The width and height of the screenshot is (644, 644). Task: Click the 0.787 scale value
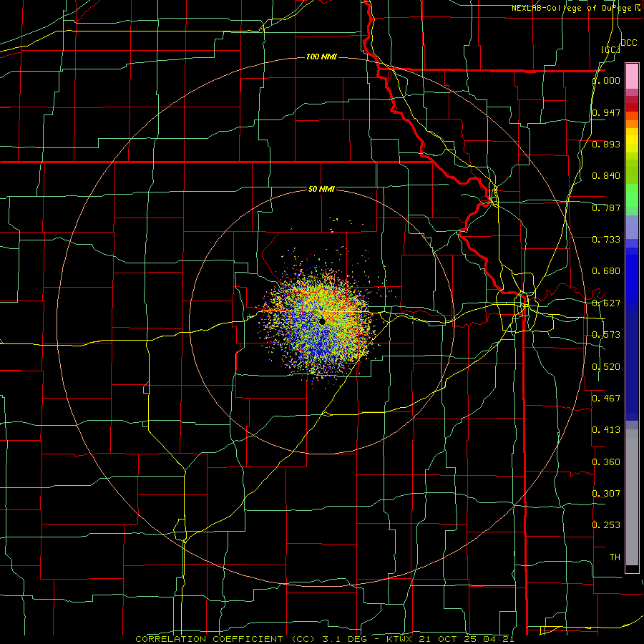tap(606, 208)
